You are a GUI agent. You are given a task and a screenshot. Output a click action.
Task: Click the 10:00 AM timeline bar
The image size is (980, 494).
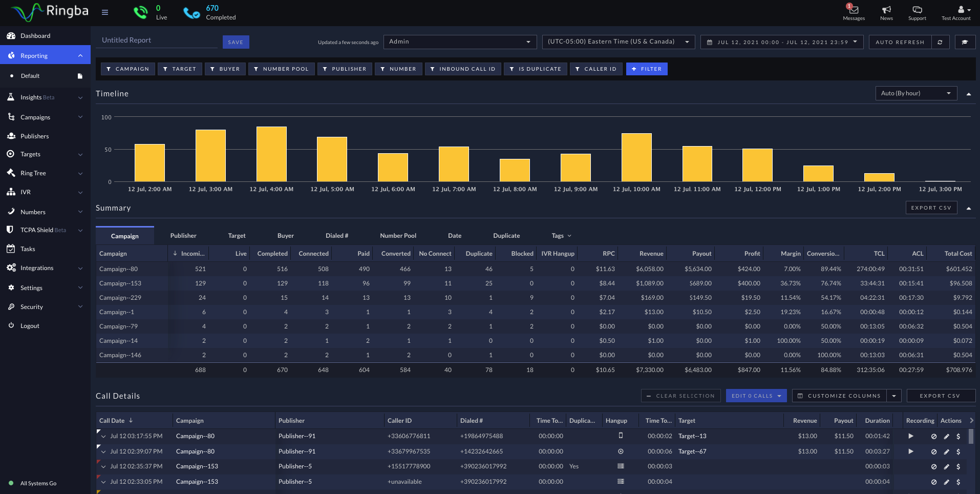[x=636, y=157]
